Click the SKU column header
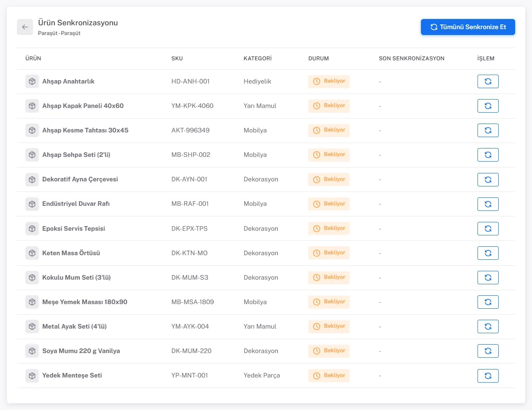Viewport: 532px width, 410px height. 177,59
